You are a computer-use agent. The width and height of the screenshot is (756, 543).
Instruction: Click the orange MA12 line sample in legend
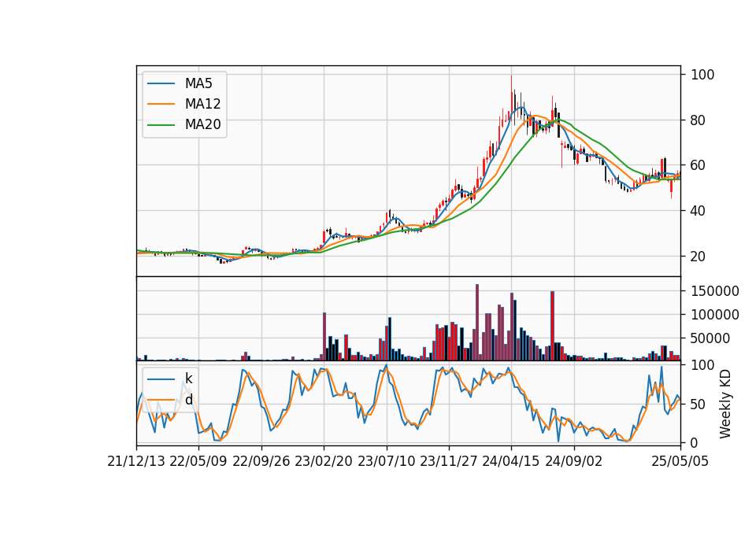click(161, 104)
